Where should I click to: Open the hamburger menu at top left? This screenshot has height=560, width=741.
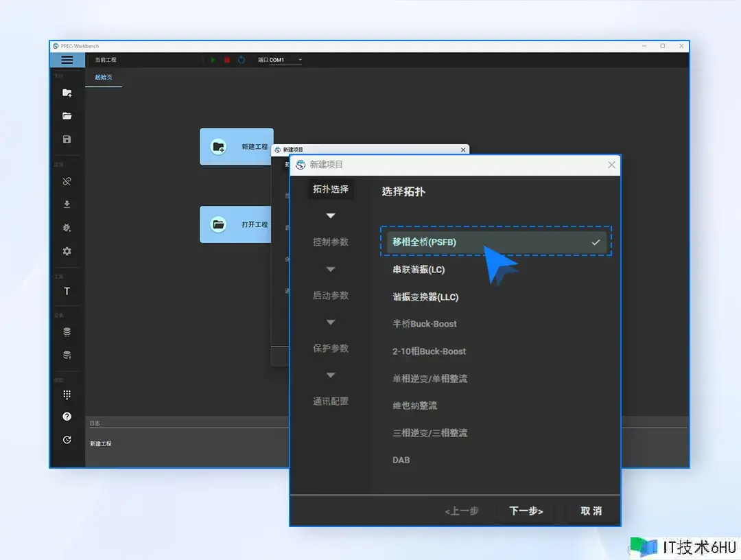coord(67,60)
